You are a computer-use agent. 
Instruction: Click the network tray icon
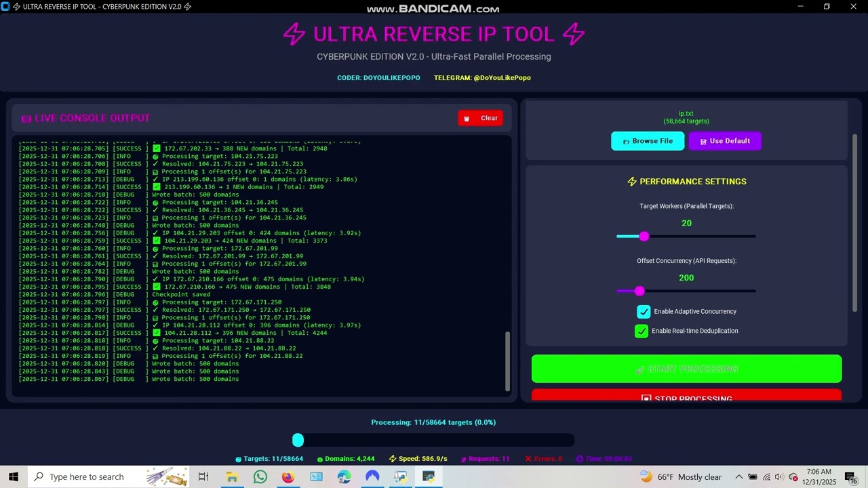click(766, 476)
